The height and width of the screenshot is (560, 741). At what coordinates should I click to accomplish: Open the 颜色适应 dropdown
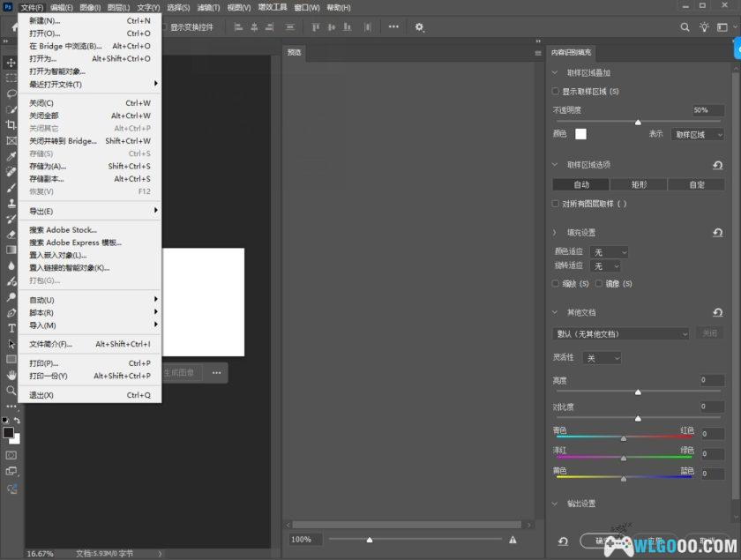point(609,252)
